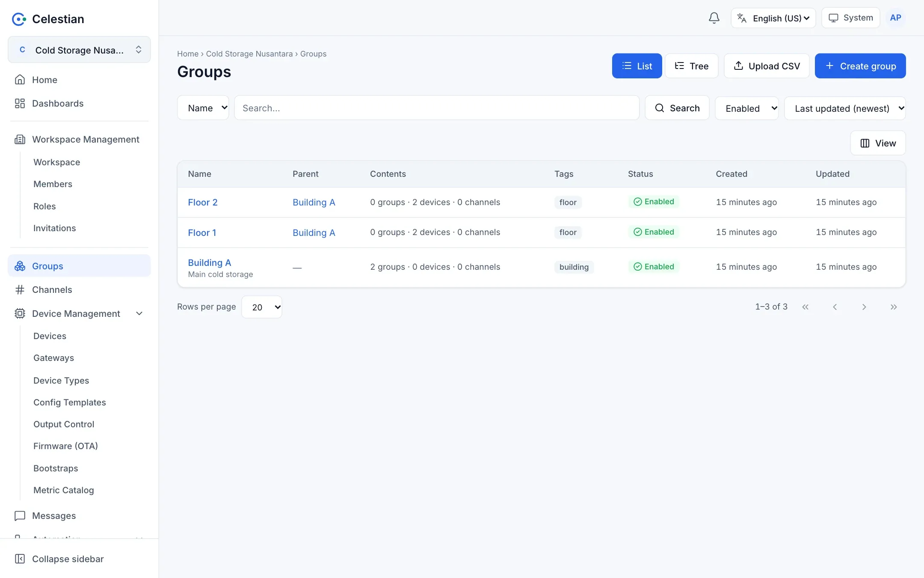
Task: Open the English (US) language dropdown
Action: (773, 18)
